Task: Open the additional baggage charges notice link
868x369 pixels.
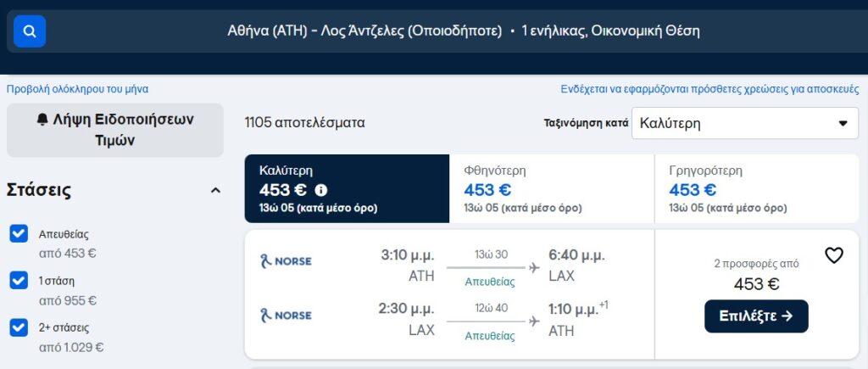Action: coord(709,89)
